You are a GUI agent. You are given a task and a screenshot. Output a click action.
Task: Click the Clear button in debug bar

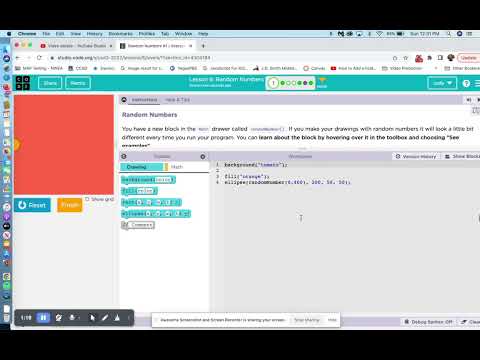tap(470, 322)
